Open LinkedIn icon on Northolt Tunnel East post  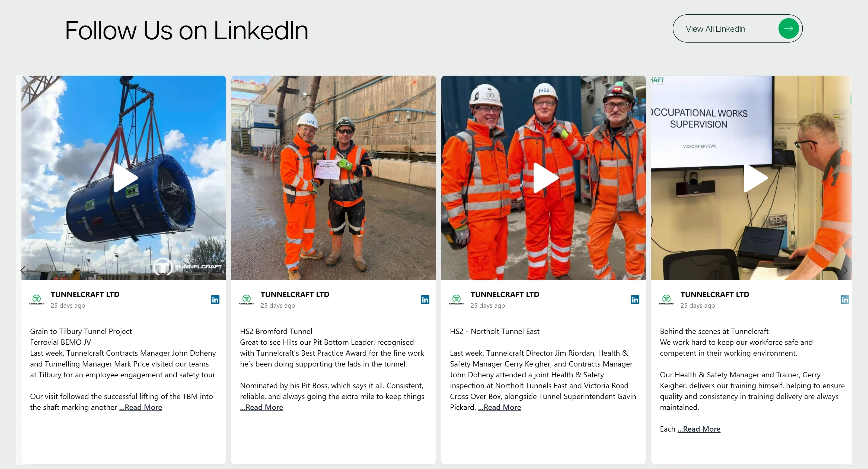click(635, 299)
